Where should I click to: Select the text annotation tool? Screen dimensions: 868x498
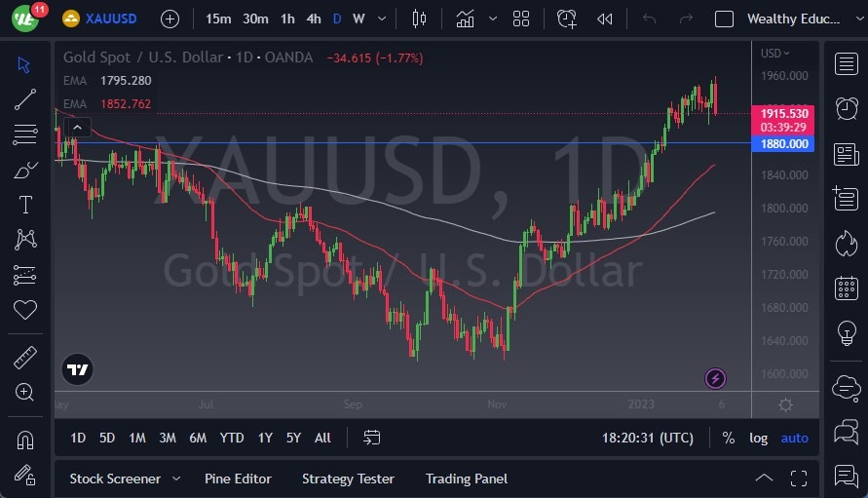25,205
